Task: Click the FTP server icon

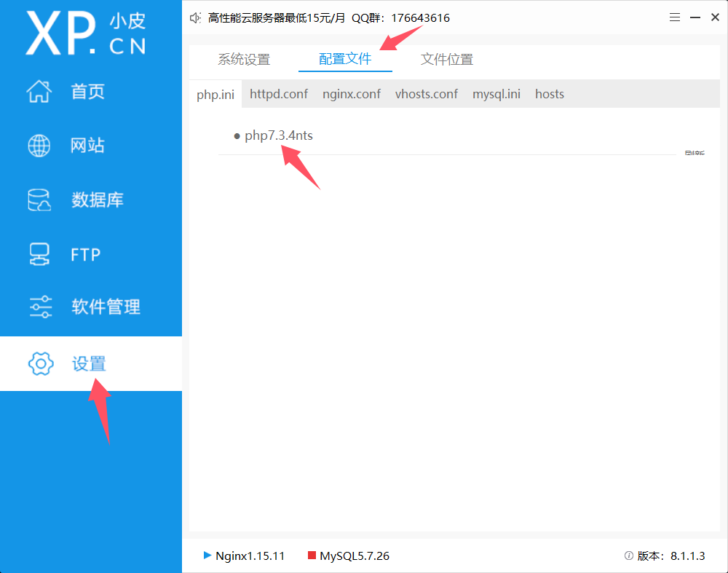Action: [x=39, y=254]
